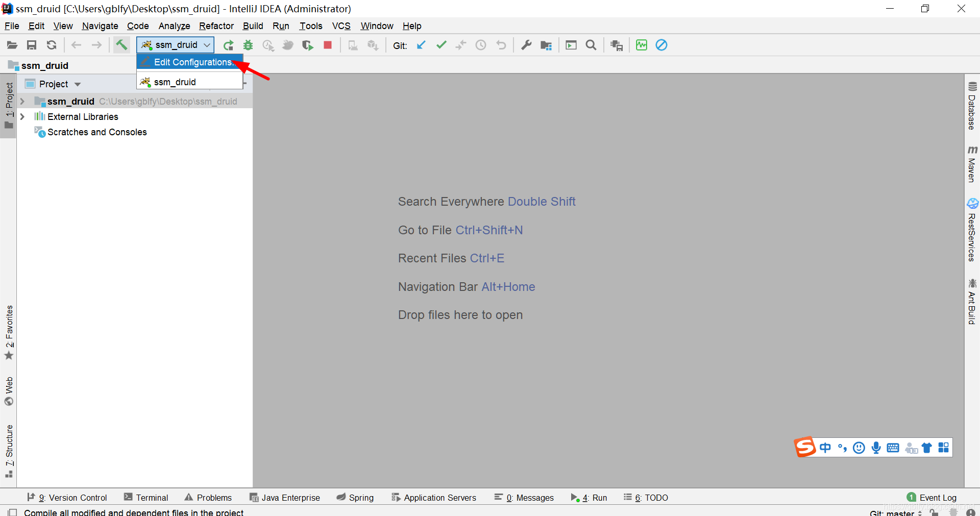Open the File menu
The image size is (980, 516).
coord(12,26)
